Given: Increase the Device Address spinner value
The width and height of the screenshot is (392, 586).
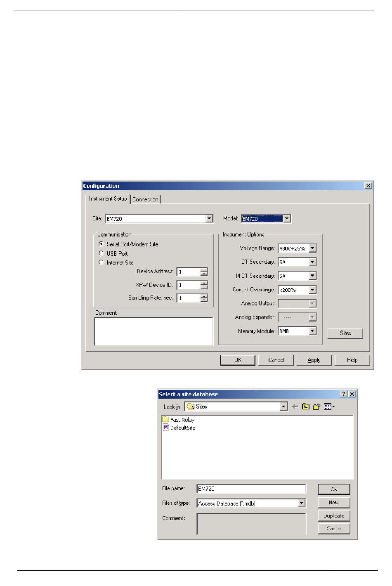Looking at the screenshot, I should pyautogui.click(x=204, y=270).
